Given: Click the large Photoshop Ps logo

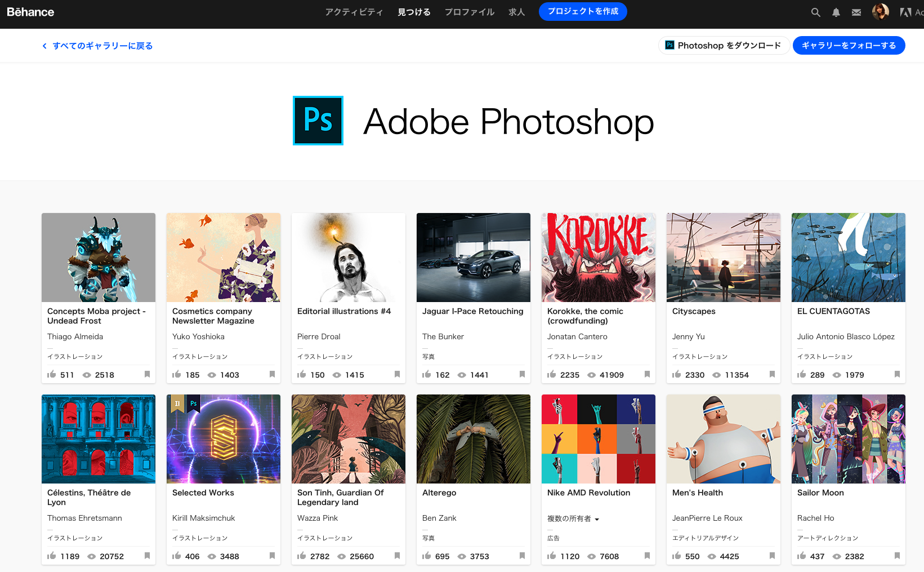Looking at the screenshot, I should click(318, 121).
